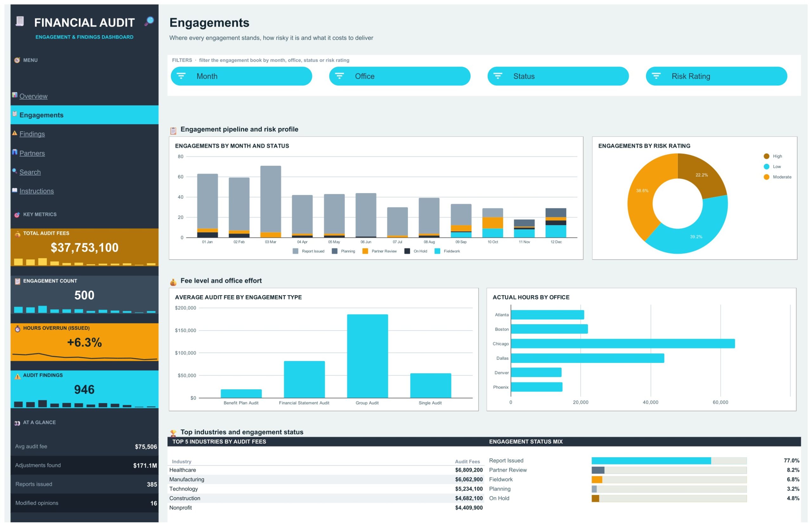Open the Findings page link
The width and height of the screenshot is (812, 527).
tap(32, 134)
